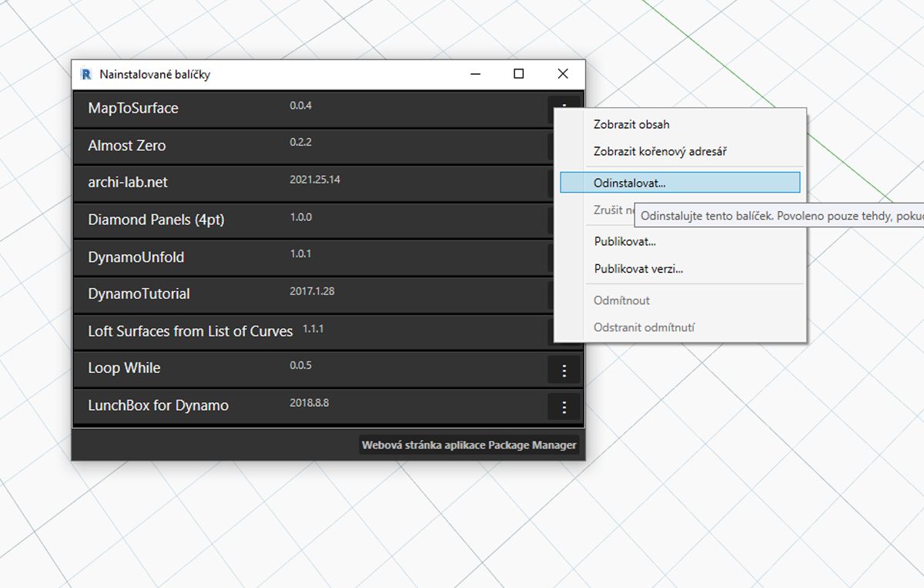
Task: Select the Almost Zero package name
Action: click(127, 145)
